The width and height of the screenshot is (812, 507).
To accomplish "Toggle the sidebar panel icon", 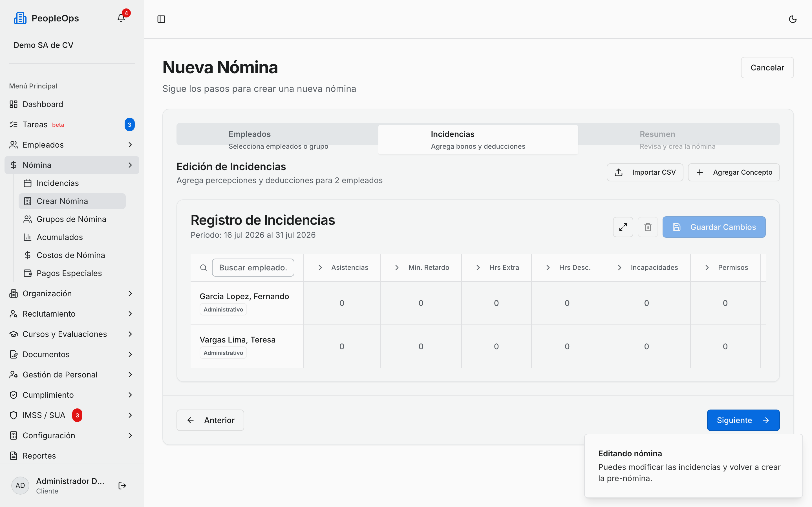I will click(161, 19).
